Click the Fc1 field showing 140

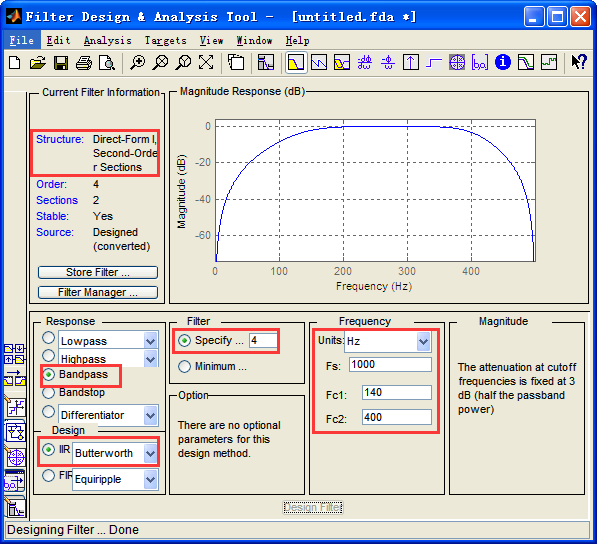coord(397,392)
